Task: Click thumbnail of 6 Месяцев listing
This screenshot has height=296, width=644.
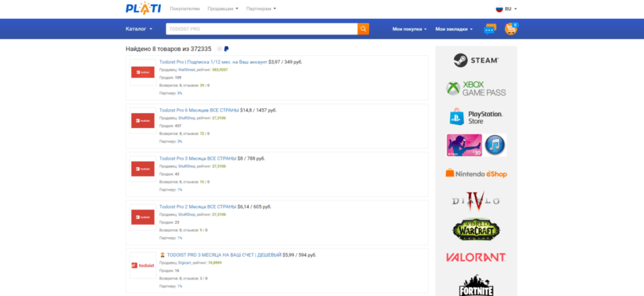Action: tap(143, 121)
